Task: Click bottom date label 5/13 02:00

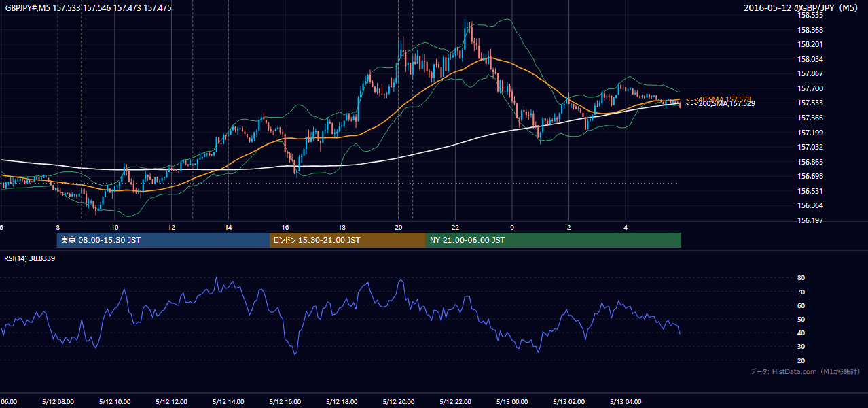Action: tap(569, 402)
